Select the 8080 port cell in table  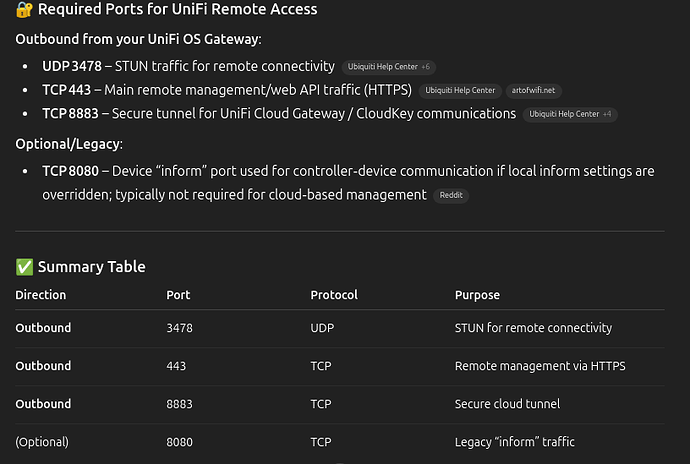(179, 442)
